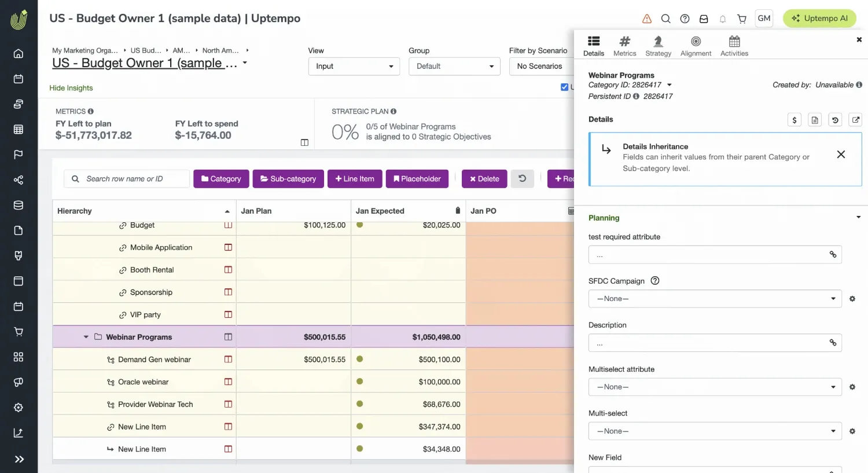Click the Description input field

click(715, 343)
